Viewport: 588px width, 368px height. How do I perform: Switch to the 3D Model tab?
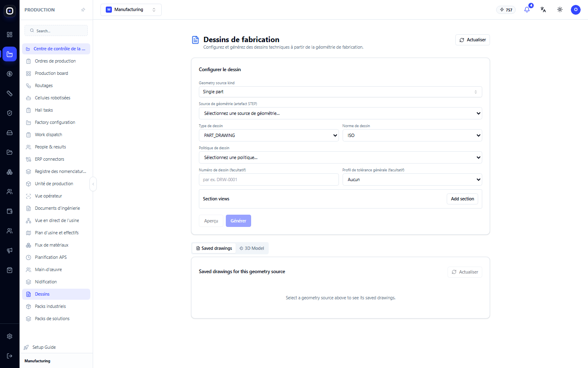(x=252, y=248)
